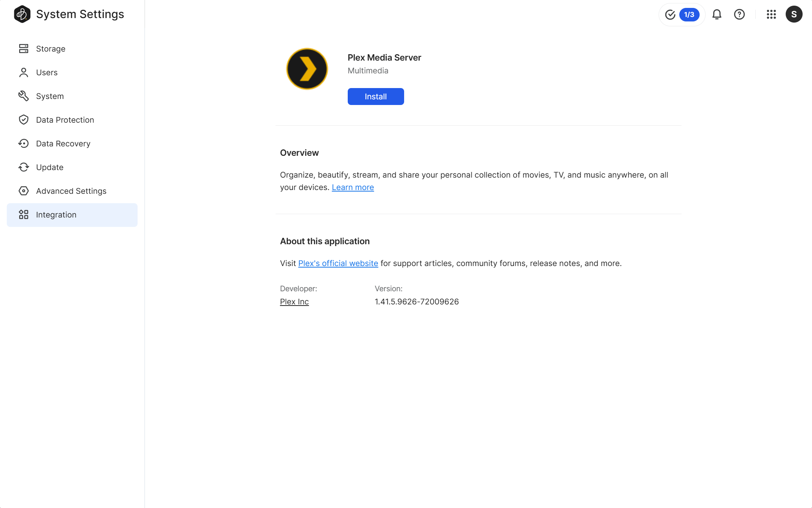Click the System Settings logo
The height and width of the screenshot is (508, 812).
click(22, 14)
